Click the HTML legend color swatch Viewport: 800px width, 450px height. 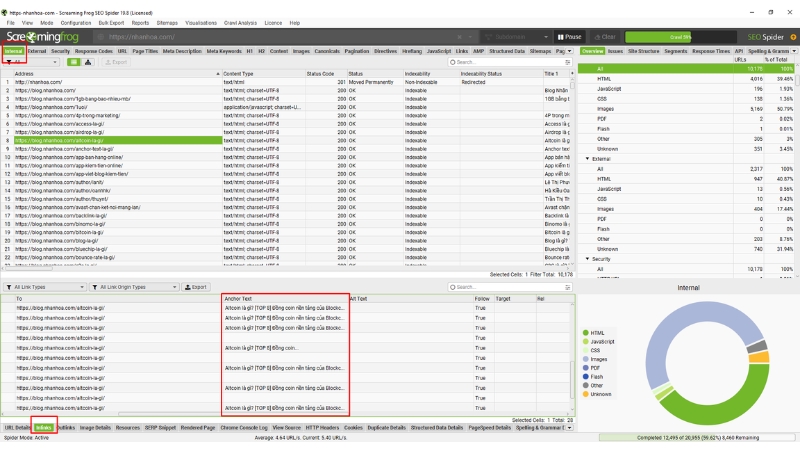point(585,333)
